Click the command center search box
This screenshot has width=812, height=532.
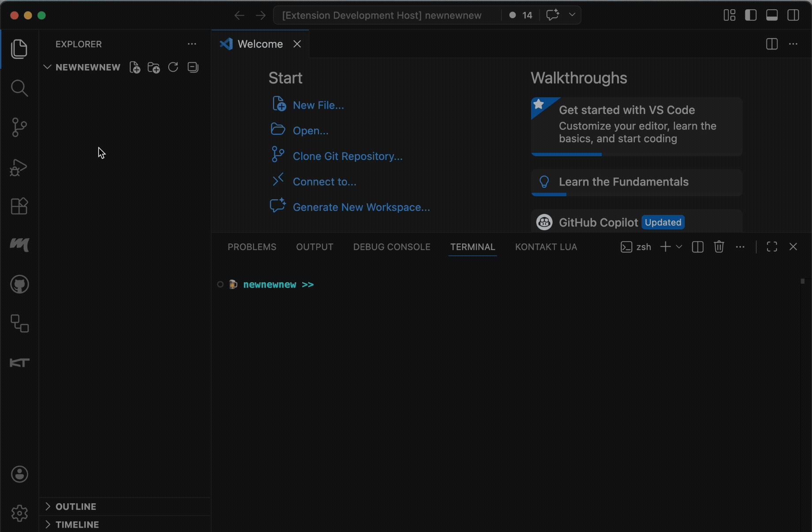382,15
